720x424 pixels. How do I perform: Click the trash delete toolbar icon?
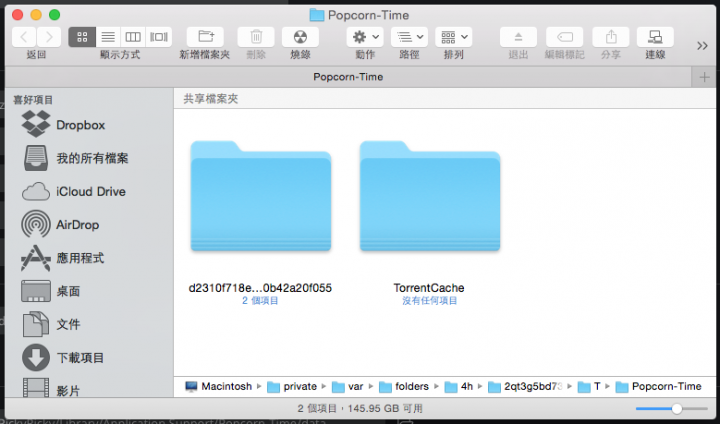click(x=256, y=37)
